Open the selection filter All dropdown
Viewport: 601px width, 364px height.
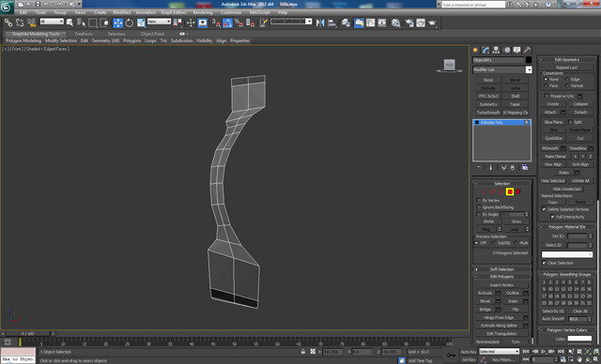(x=52, y=22)
